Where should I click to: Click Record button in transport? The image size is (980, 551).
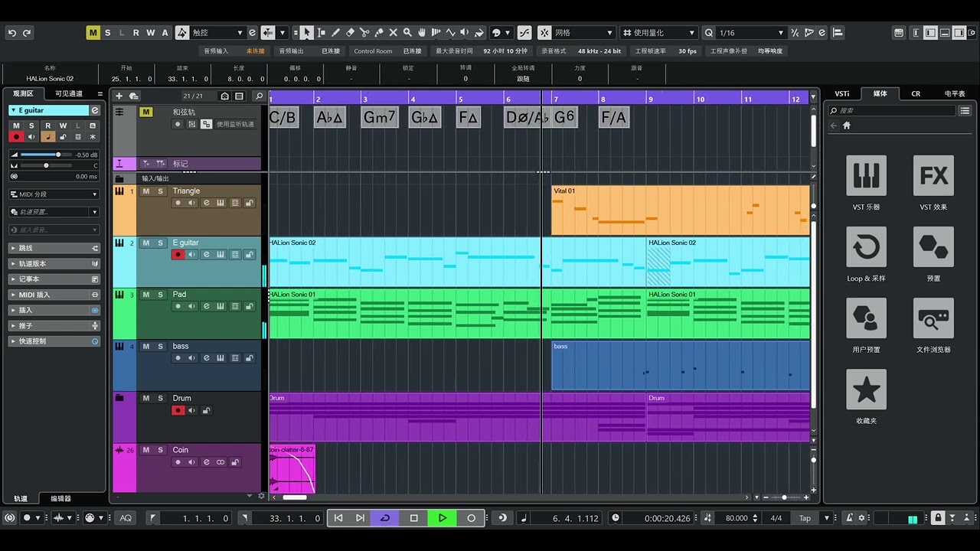point(472,518)
